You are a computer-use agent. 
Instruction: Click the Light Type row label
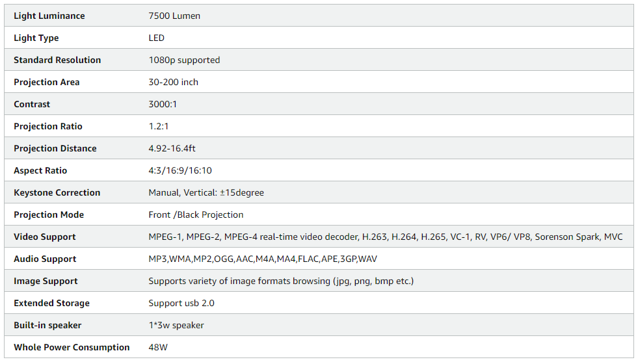(x=36, y=38)
